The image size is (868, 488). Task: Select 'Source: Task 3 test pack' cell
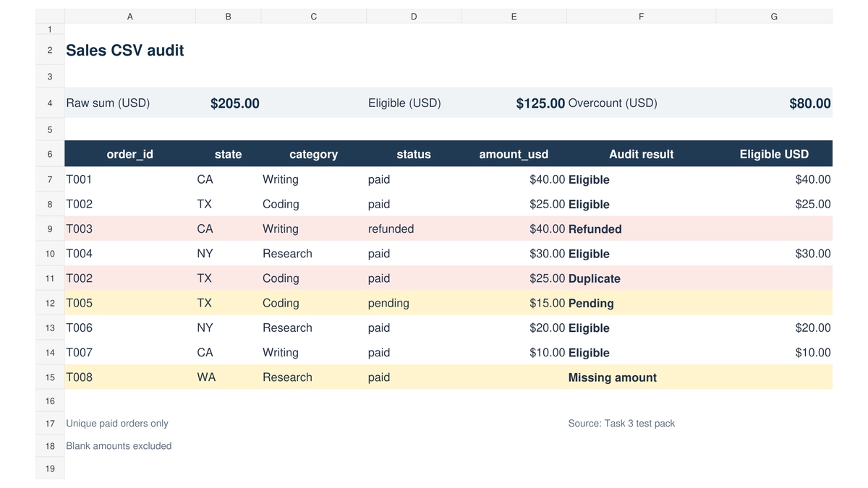coord(641,424)
